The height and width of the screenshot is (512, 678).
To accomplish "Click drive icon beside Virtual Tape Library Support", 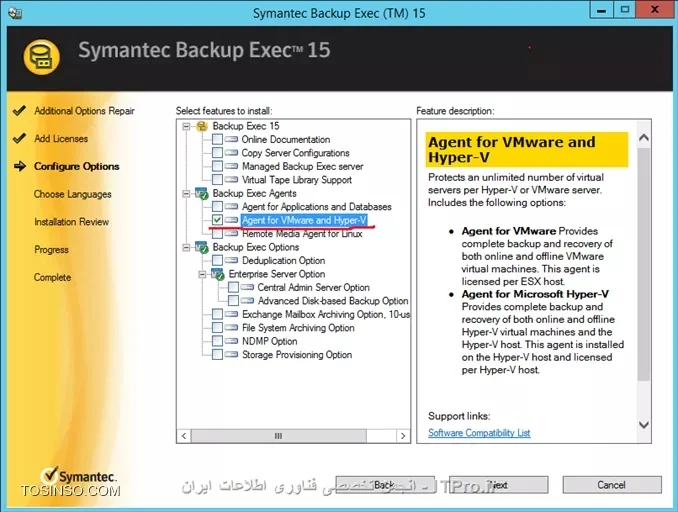I will pyautogui.click(x=231, y=179).
